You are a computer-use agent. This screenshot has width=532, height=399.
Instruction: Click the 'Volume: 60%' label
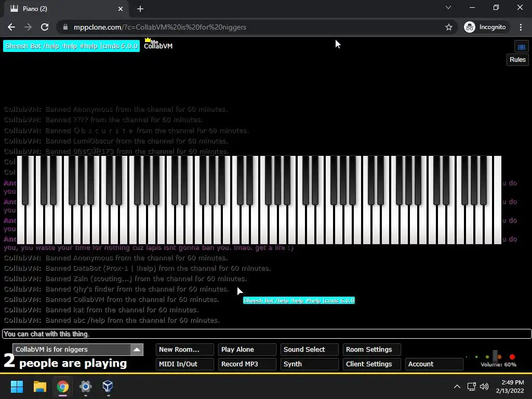coord(498,365)
